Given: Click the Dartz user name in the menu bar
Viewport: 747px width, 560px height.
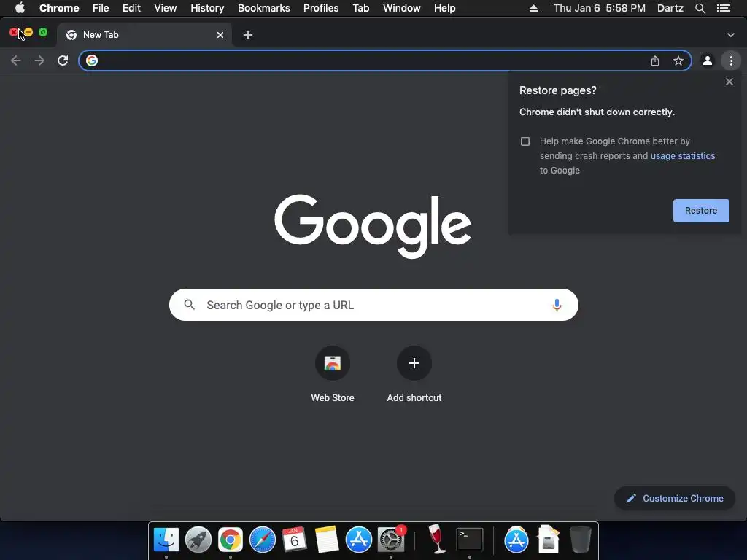Looking at the screenshot, I should [670, 8].
